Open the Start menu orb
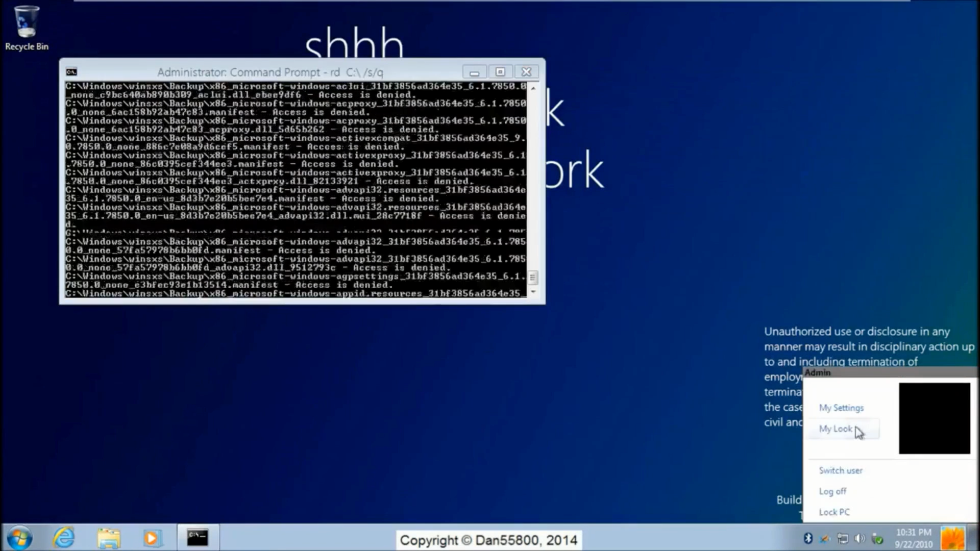The height and width of the screenshot is (551, 980). point(19,537)
